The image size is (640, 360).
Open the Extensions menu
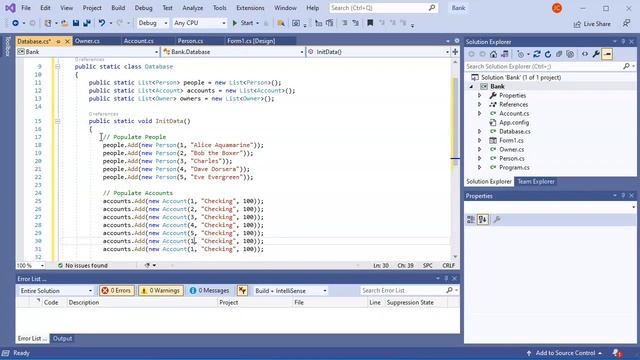[250, 8]
